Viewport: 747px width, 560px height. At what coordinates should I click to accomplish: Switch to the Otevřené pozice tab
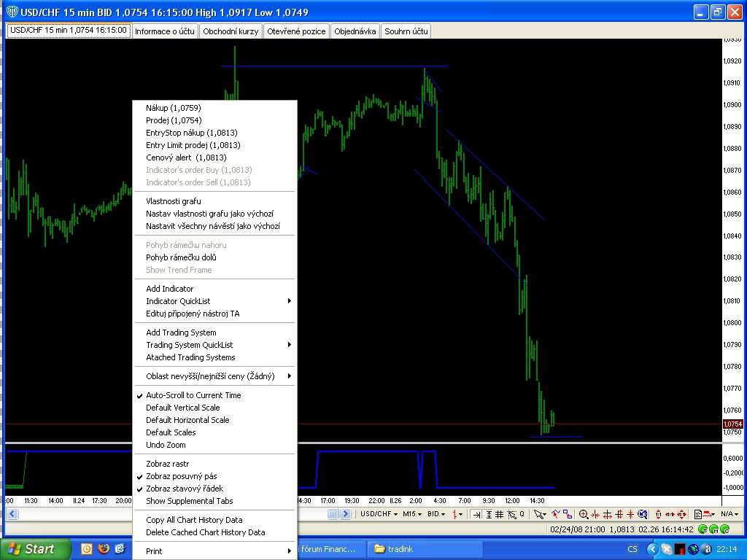296,31
